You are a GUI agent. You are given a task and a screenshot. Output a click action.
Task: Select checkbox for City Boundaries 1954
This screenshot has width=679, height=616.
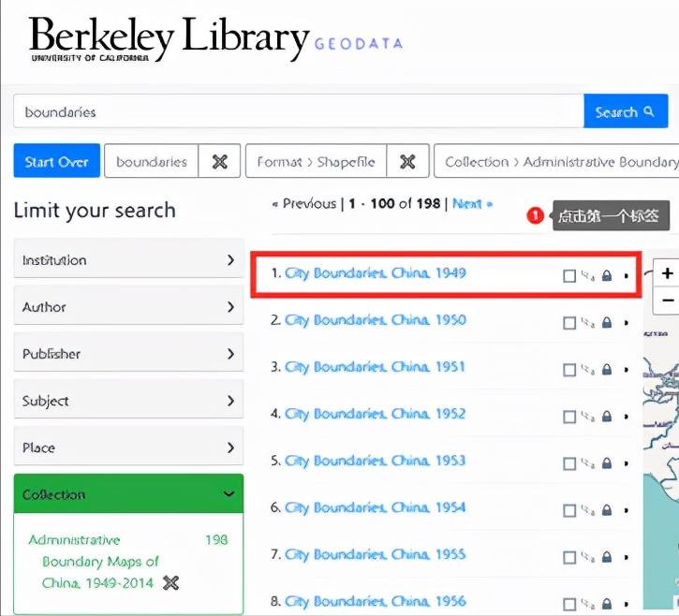coord(569,509)
